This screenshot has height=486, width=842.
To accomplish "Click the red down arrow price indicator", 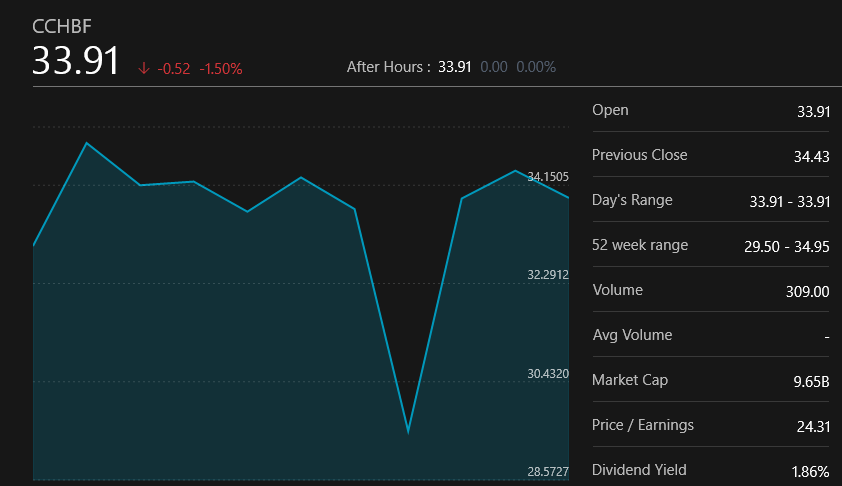I will [x=144, y=69].
